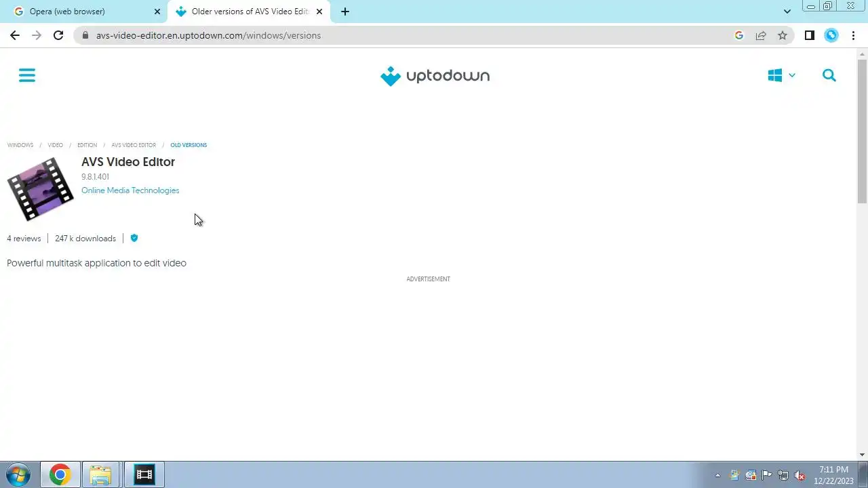Share this page via share icon
Image resolution: width=868 pixels, height=488 pixels.
(761, 35)
